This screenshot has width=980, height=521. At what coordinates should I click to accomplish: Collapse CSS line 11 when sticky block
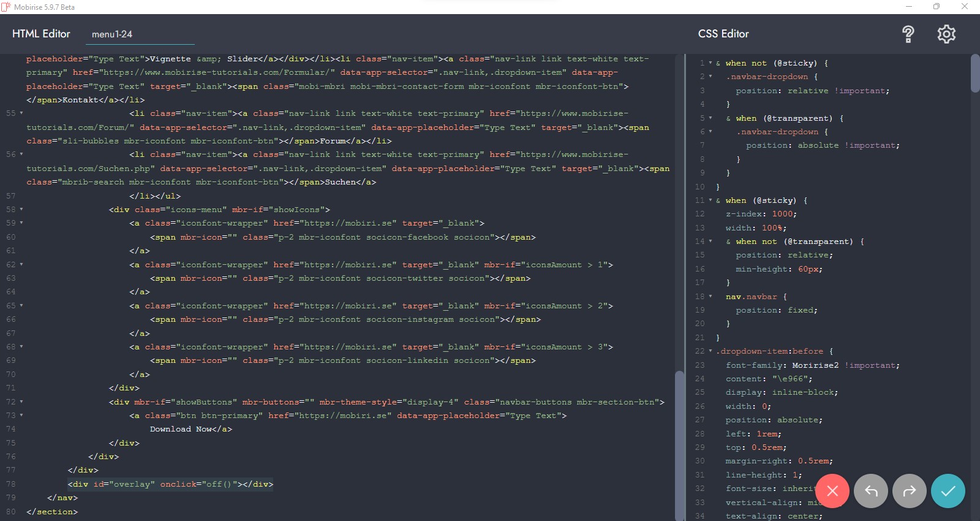click(x=710, y=200)
